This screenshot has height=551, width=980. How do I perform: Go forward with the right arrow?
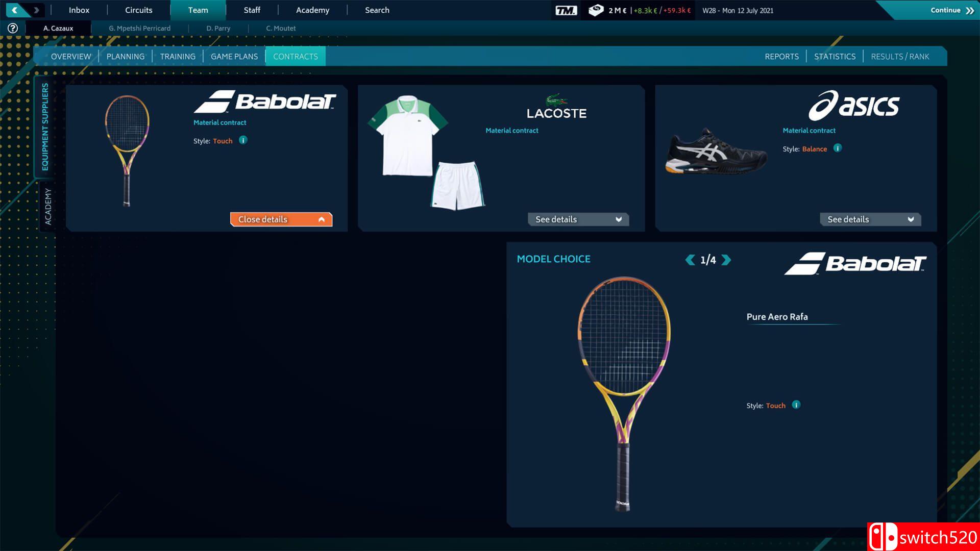(36, 10)
